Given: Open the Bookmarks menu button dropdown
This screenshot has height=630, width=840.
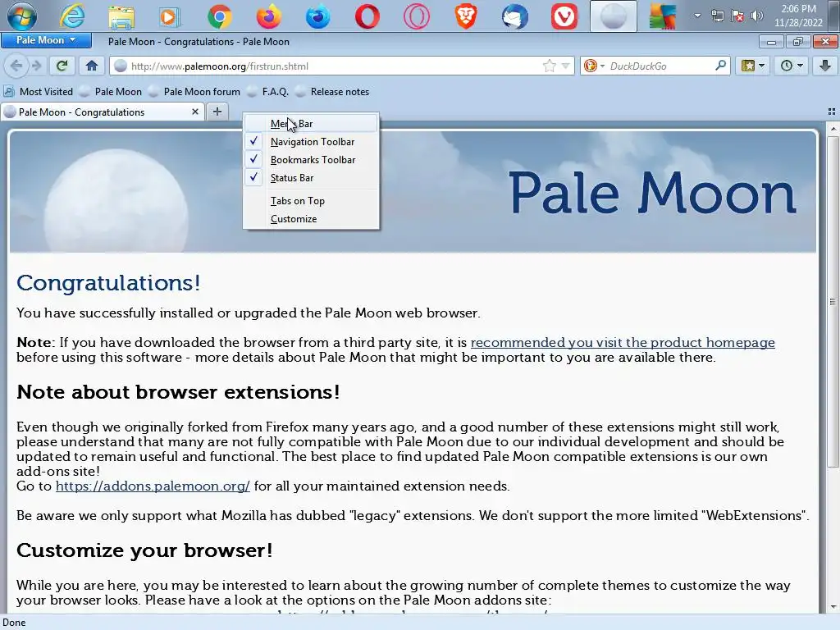Looking at the screenshot, I should [x=753, y=66].
